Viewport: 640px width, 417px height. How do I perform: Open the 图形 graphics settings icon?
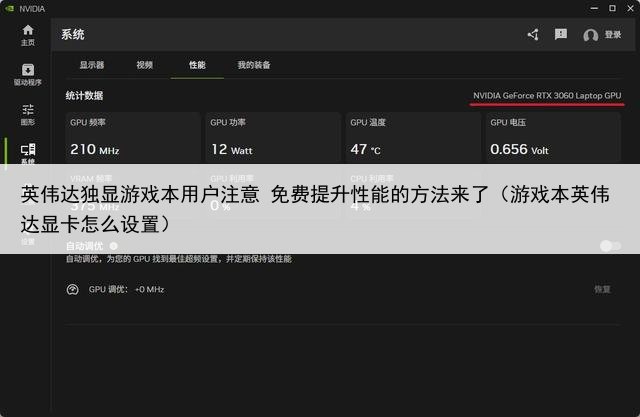point(27,110)
